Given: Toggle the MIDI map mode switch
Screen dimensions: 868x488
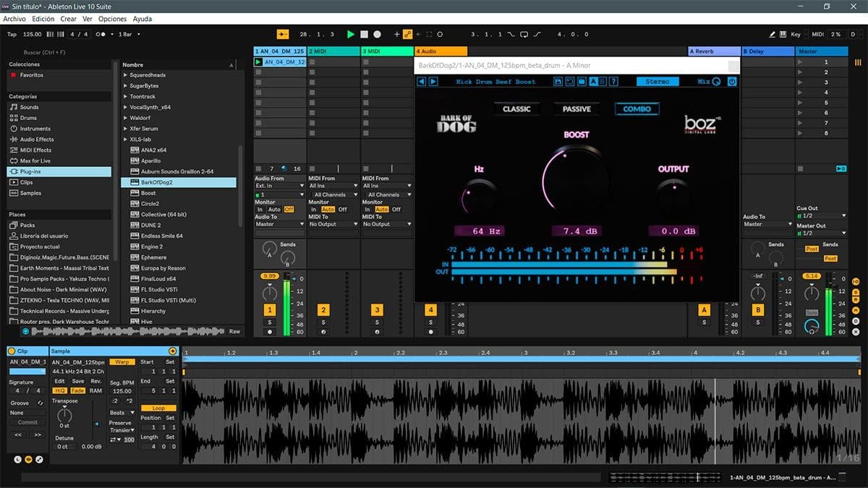Looking at the screenshot, I should (x=817, y=34).
